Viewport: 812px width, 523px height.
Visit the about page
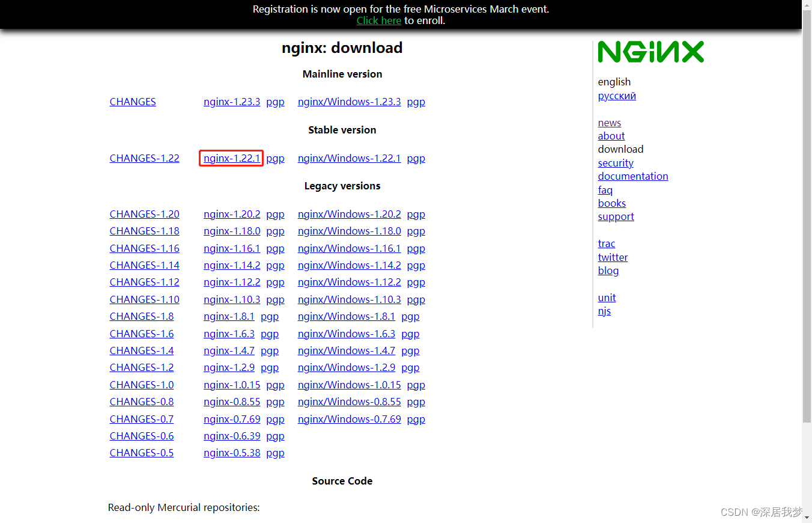tap(611, 136)
